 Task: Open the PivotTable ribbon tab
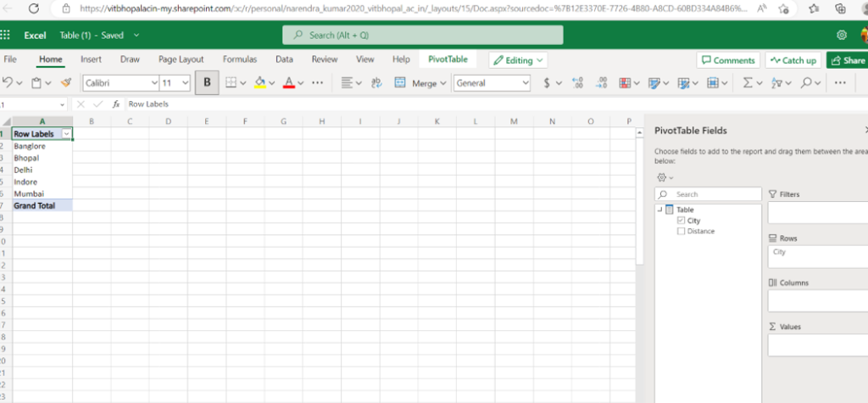tap(448, 59)
